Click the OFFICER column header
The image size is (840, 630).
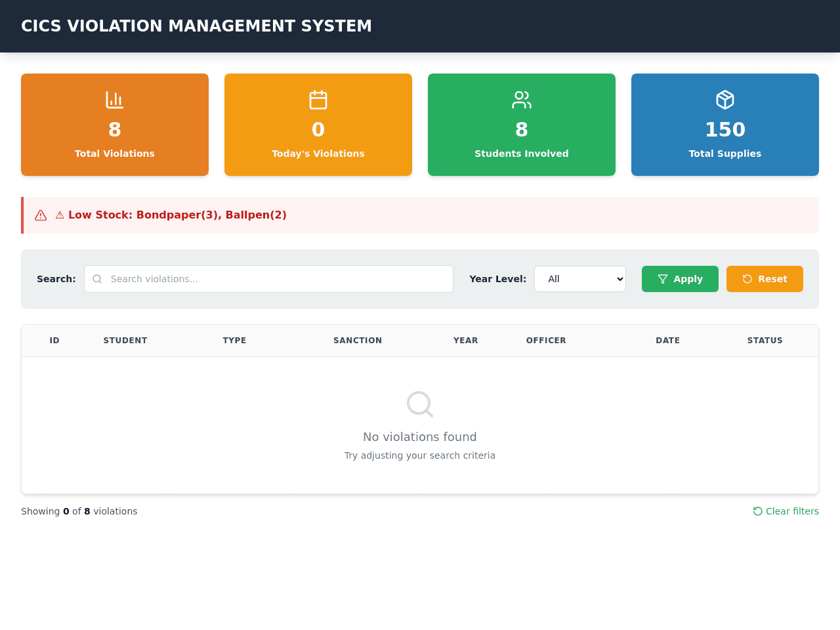(546, 341)
